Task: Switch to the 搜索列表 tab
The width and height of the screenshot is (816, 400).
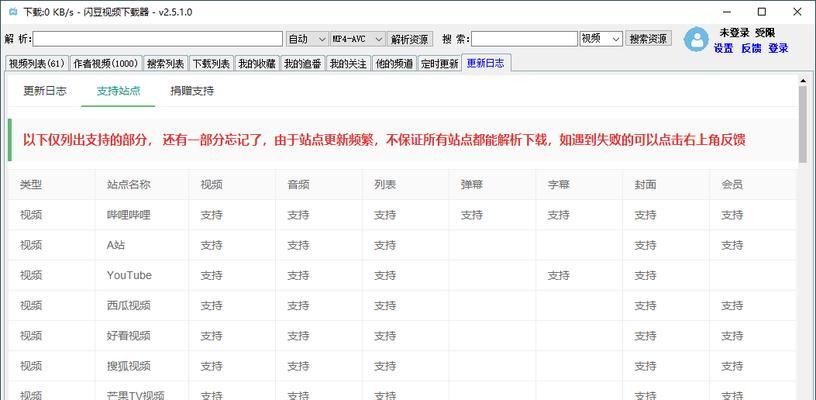Action: coord(165,63)
